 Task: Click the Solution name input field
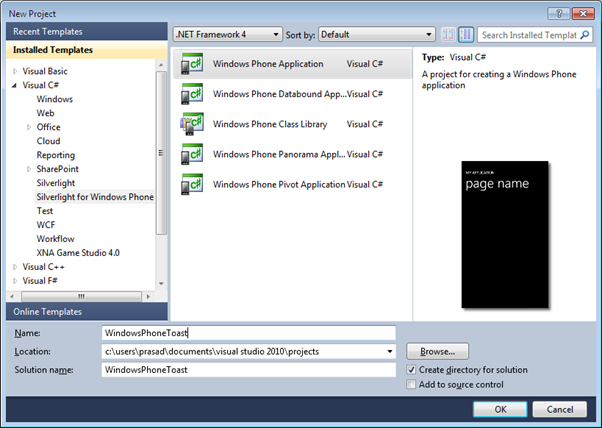[249, 370]
